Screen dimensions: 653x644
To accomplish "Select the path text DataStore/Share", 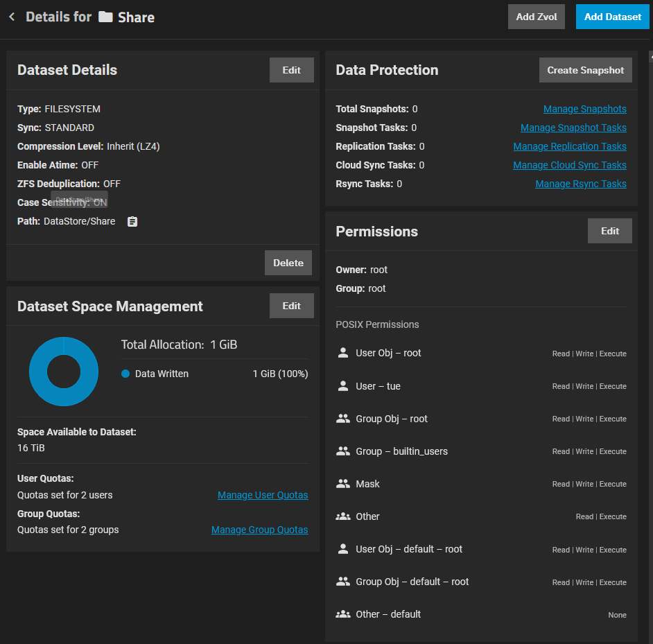I will click(x=80, y=221).
